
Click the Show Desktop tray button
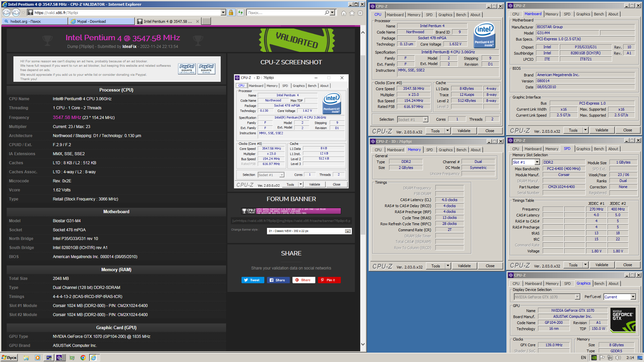640,358
